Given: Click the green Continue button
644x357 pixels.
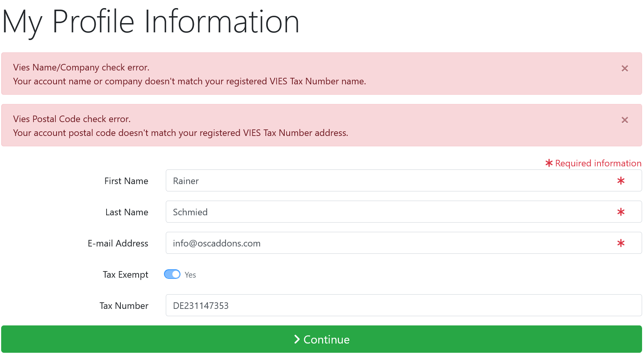Looking at the screenshot, I should [x=322, y=339].
